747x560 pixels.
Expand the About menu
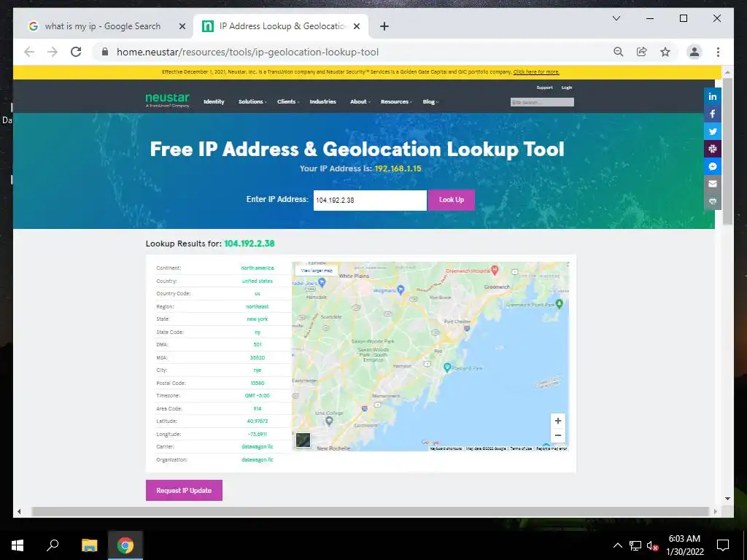point(360,101)
